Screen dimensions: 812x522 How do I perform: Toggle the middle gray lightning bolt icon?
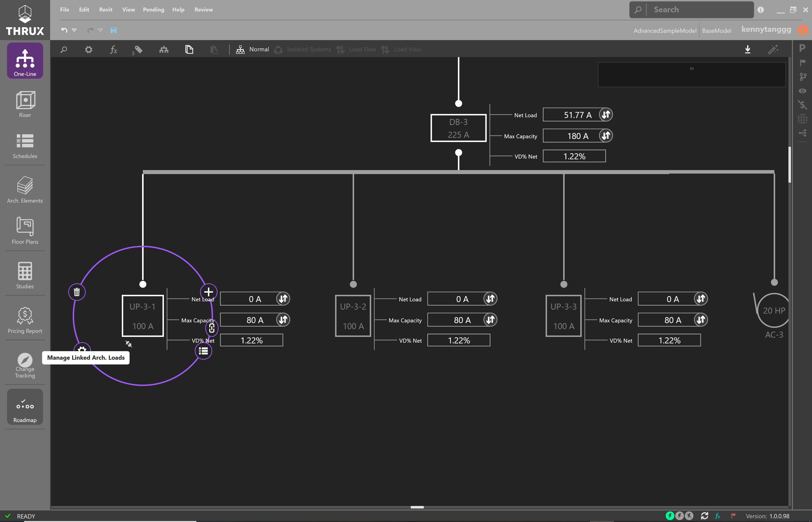pos(679,515)
